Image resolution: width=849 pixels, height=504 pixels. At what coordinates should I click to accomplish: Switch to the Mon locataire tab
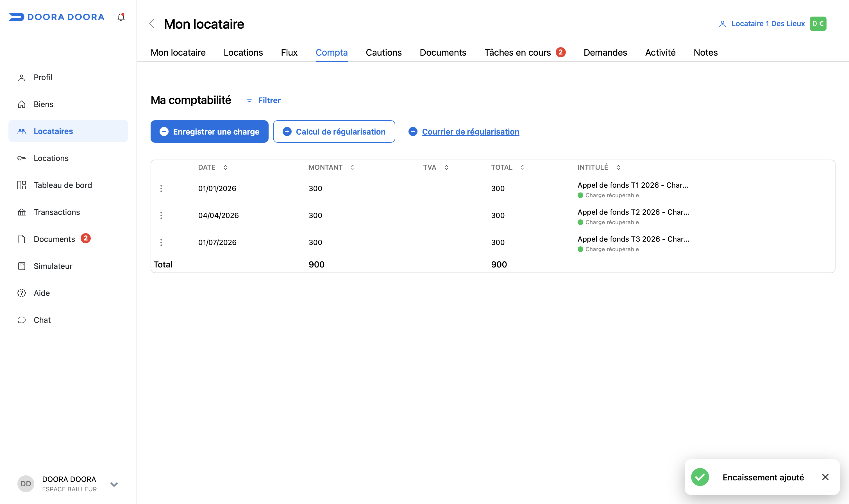click(x=178, y=52)
